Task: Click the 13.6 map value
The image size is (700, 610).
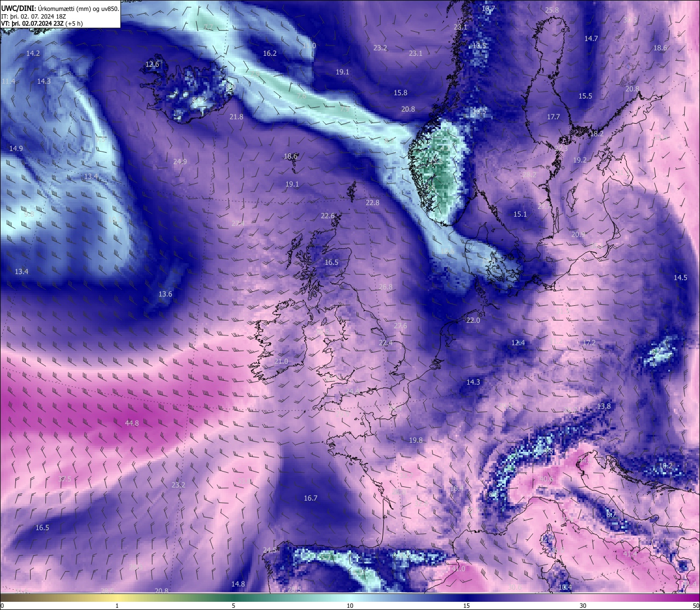Action: [165, 294]
